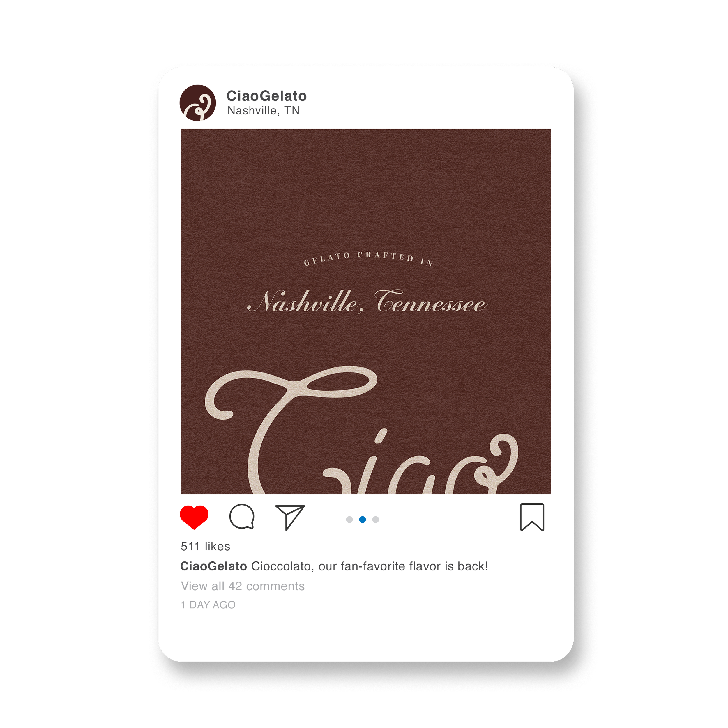Open the CiaoGelato profile avatar
This screenshot has width=728, height=728.
click(x=198, y=103)
